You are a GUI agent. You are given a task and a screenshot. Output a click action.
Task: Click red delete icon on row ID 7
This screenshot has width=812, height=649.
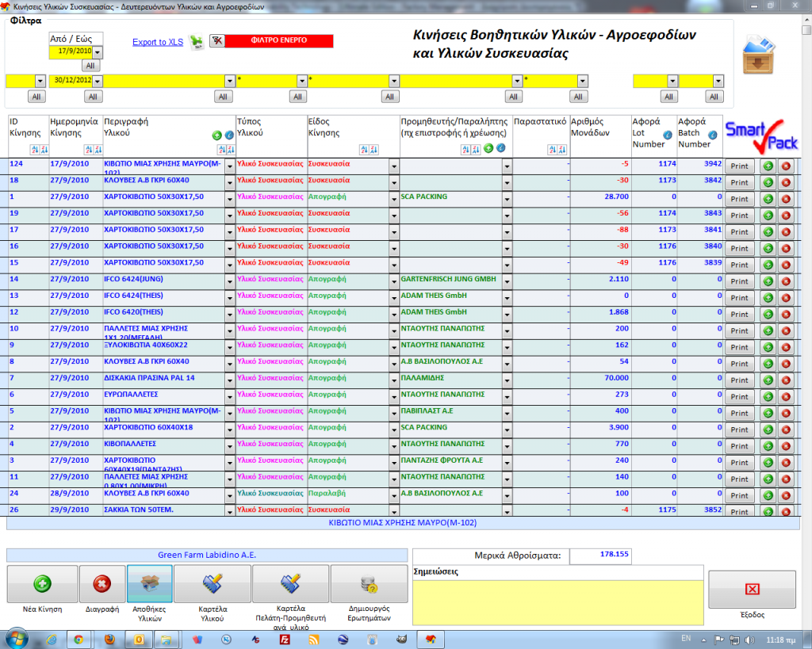786,380
